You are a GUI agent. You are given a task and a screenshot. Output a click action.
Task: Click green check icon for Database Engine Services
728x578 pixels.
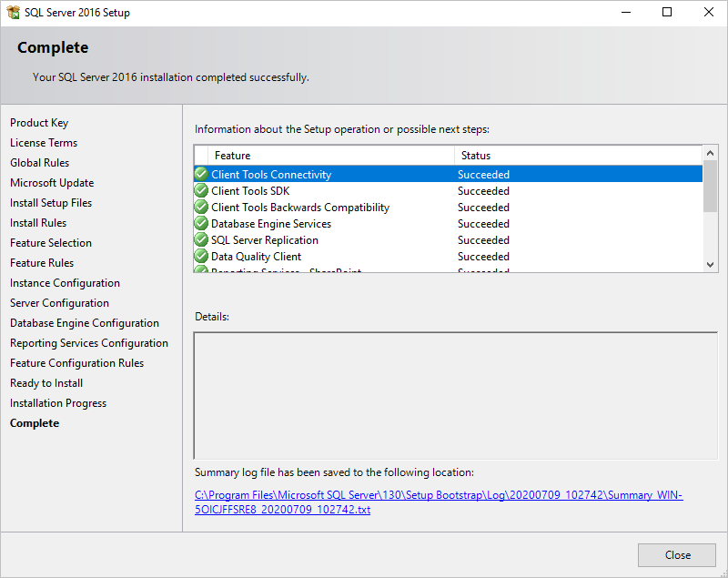tap(201, 223)
